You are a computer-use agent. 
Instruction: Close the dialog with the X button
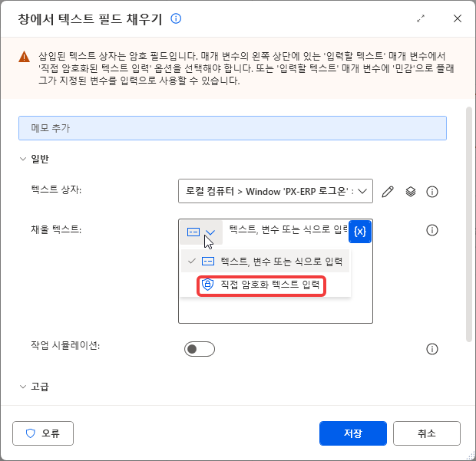tap(458, 18)
